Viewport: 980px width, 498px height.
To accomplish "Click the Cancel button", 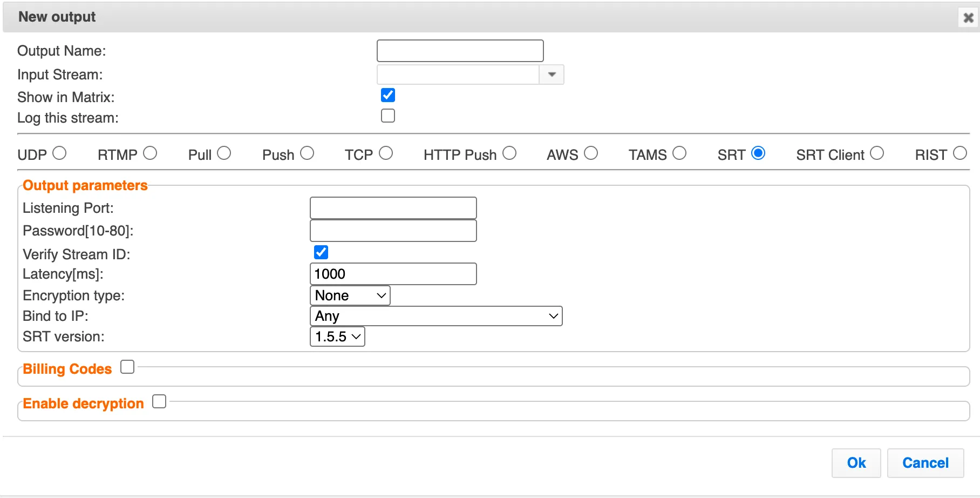I will click(x=925, y=463).
